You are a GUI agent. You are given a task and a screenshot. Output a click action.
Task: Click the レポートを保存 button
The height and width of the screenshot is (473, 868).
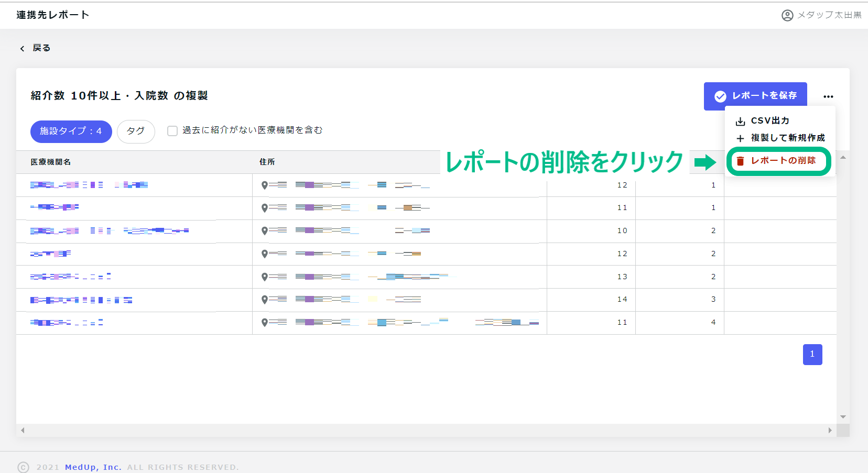pos(755,96)
